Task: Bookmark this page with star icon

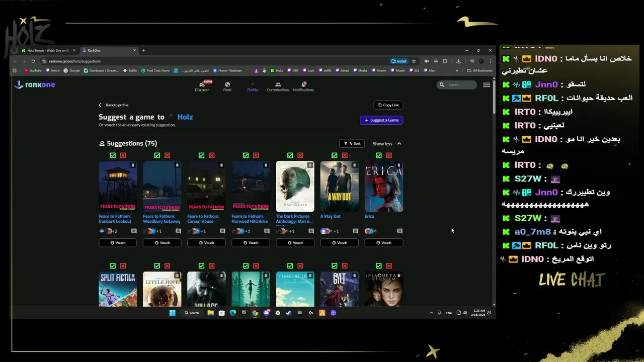Action: pos(414,61)
